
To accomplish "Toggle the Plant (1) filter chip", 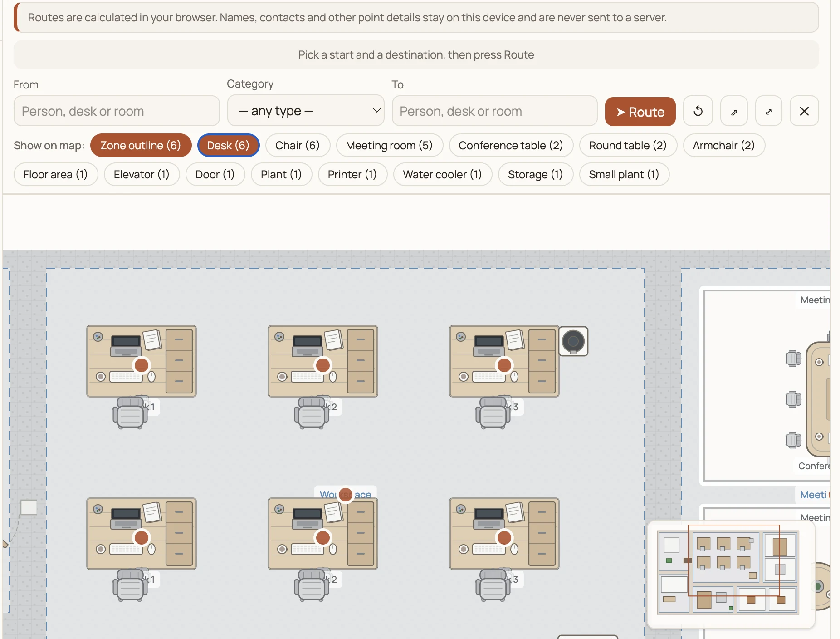I will click(281, 174).
